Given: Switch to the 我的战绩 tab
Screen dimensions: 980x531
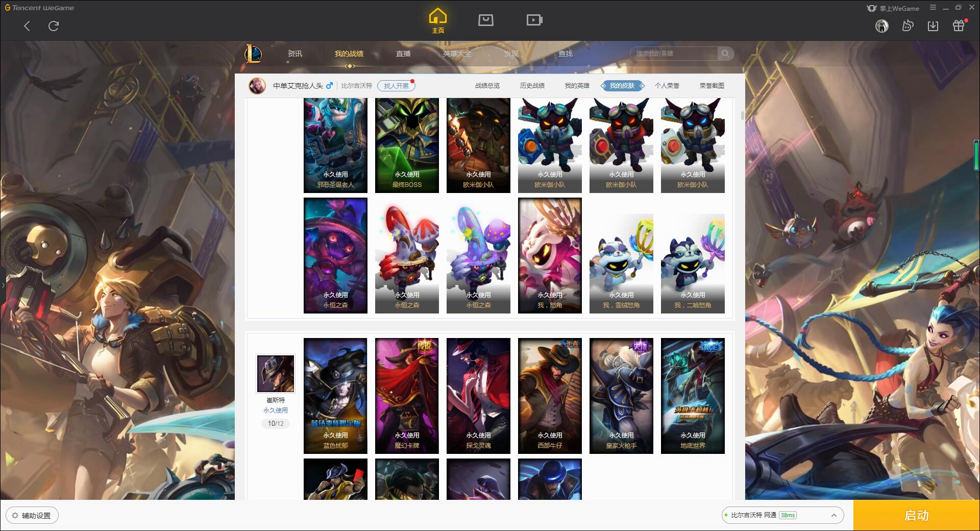Looking at the screenshot, I should pos(349,54).
